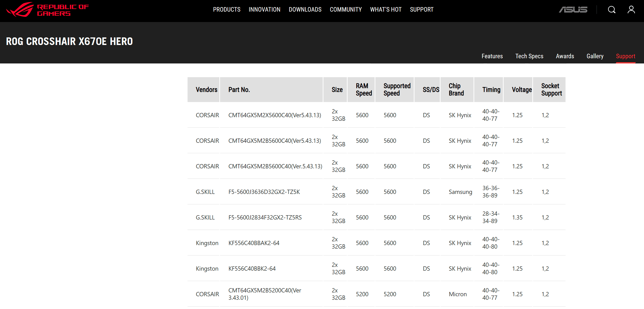Open the SUPPORT menu in top navigation
Screen dimensions: 644x309
422,9
